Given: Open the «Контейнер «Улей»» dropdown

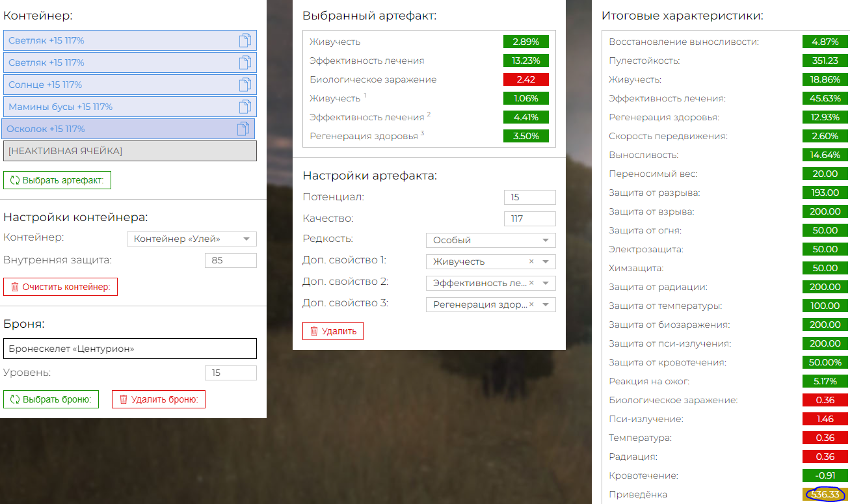Looking at the screenshot, I should pyautogui.click(x=192, y=239).
